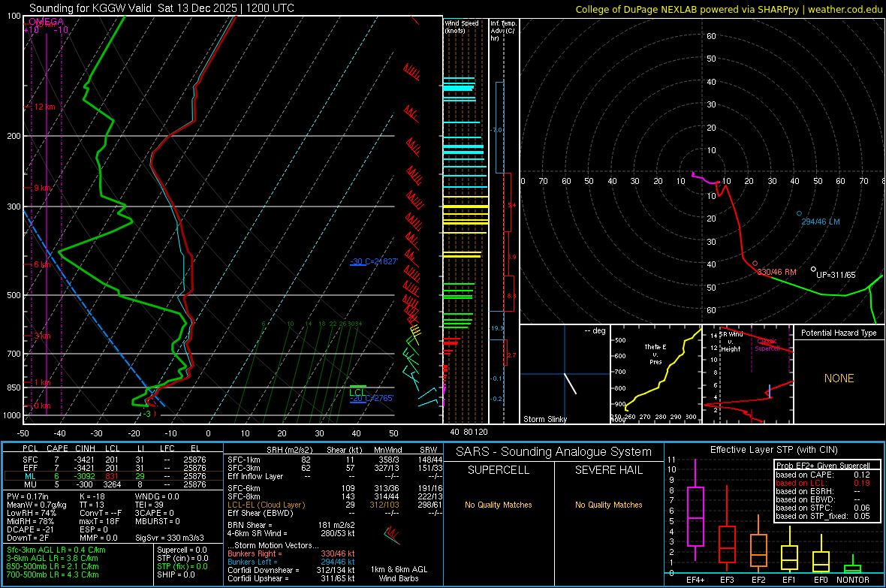Click the NONTOR axis label
This screenshot has width=886, height=588.
click(853, 580)
